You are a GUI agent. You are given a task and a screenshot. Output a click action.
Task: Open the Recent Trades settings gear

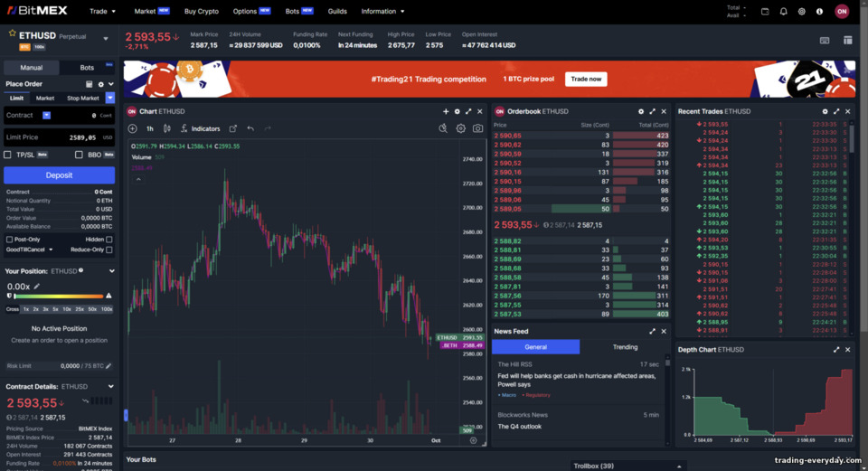pos(825,111)
